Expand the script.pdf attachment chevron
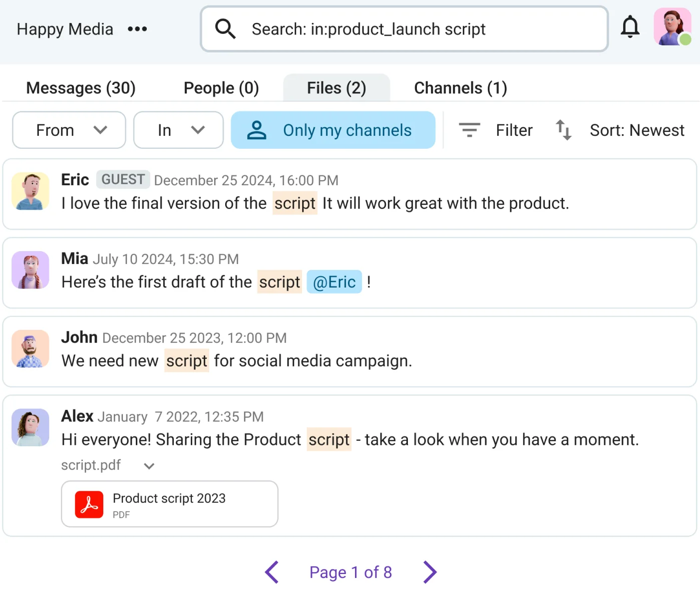Screen dimensions: 700x598 pyautogui.click(x=148, y=466)
